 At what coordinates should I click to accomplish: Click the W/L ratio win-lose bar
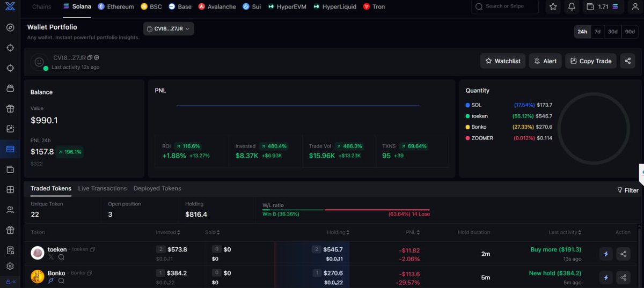(x=346, y=210)
